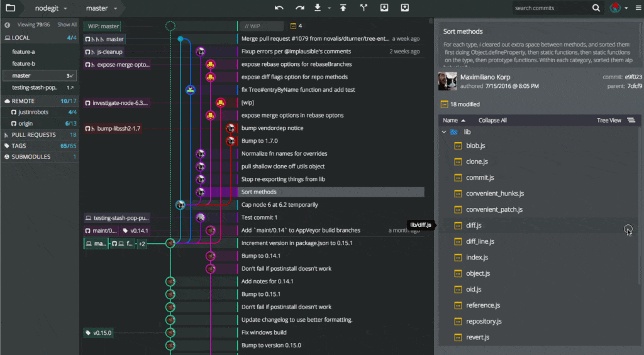
Task: Open the master branch dropdown in header
Action: [101, 8]
